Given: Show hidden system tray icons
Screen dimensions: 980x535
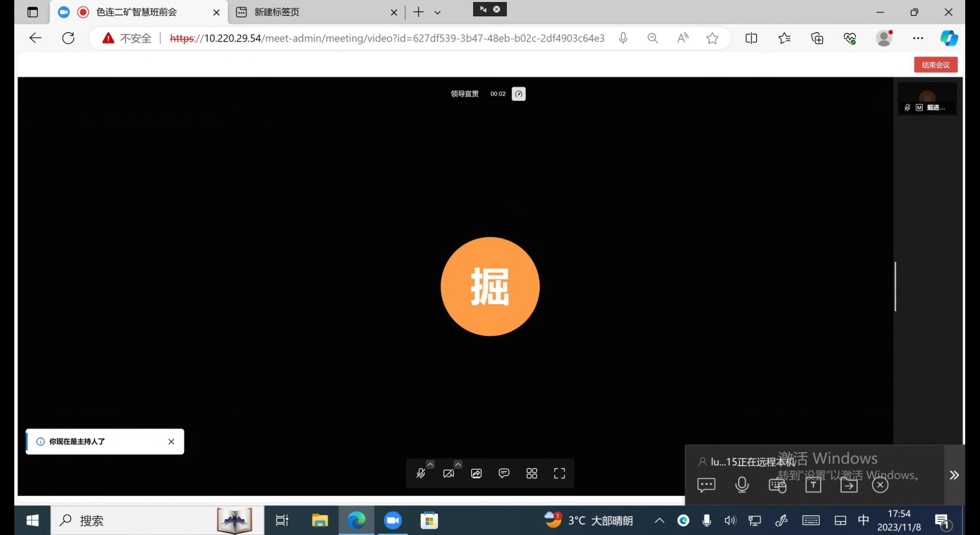Looking at the screenshot, I should (659, 521).
